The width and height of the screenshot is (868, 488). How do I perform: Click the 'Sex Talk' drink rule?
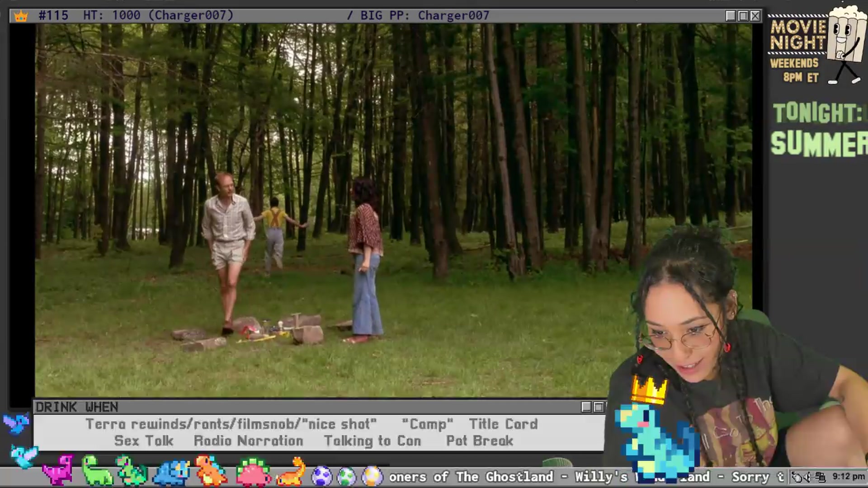click(144, 441)
